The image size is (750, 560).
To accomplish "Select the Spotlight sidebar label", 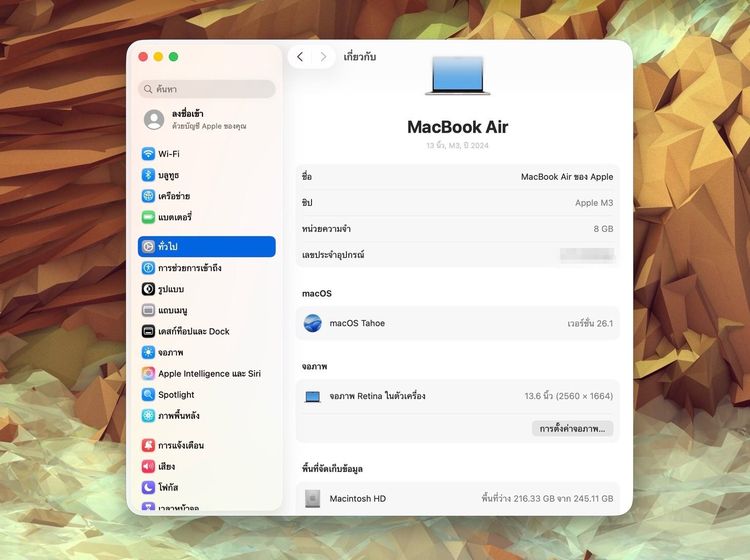I will coord(176,395).
